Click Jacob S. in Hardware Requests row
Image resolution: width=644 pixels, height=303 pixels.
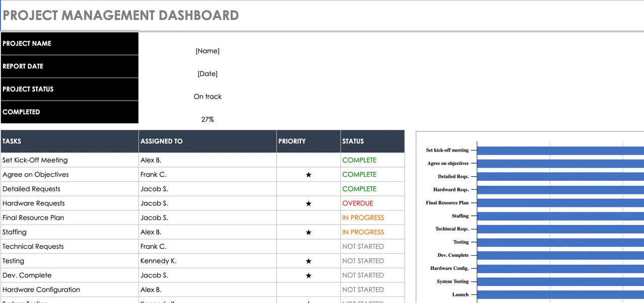[207, 203]
